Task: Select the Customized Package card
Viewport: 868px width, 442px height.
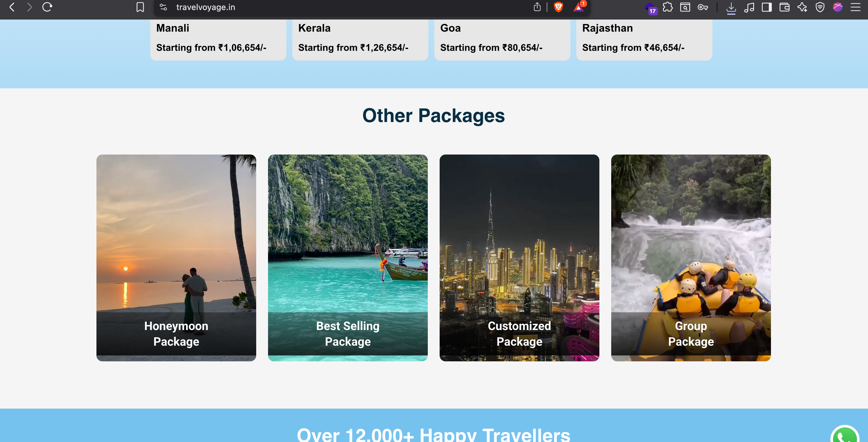Action: tap(519, 258)
